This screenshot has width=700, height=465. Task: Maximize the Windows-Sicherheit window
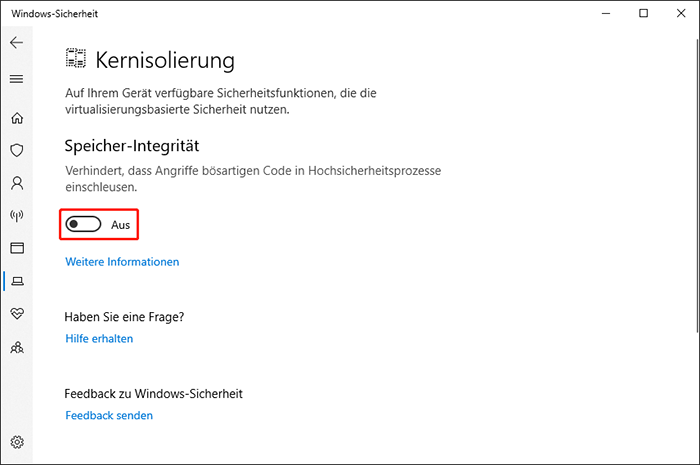[x=643, y=13]
